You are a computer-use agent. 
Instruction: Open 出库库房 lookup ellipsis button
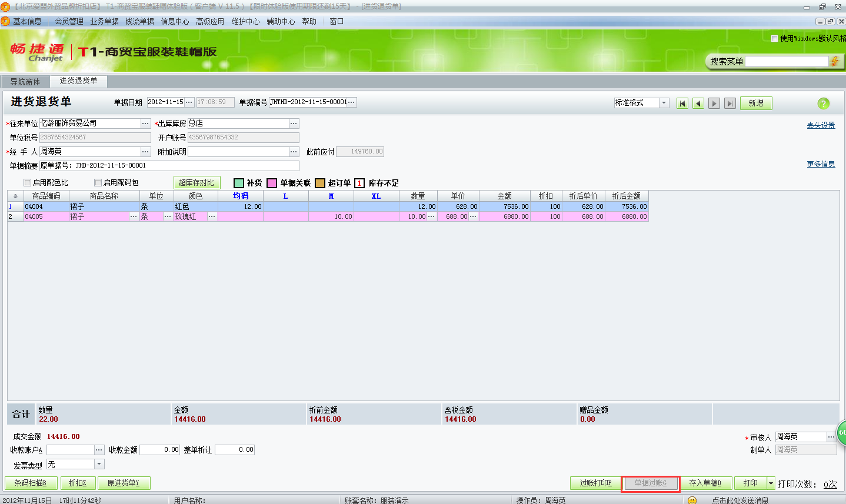tap(294, 124)
